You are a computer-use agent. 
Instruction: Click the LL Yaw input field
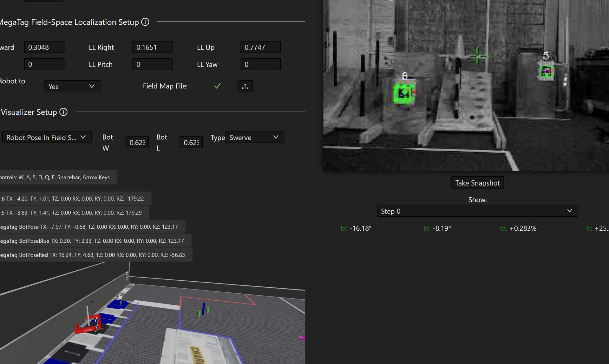point(260,64)
